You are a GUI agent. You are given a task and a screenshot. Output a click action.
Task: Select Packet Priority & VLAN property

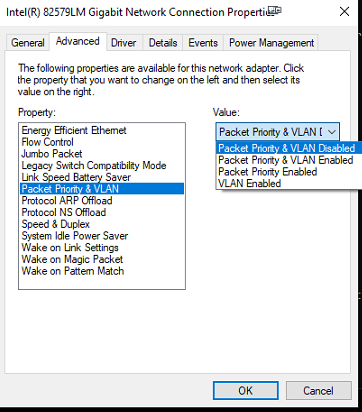[x=102, y=189]
